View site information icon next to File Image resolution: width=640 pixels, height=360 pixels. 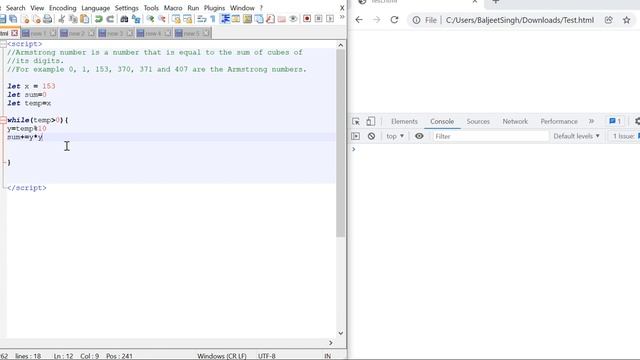tap(416, 20)
